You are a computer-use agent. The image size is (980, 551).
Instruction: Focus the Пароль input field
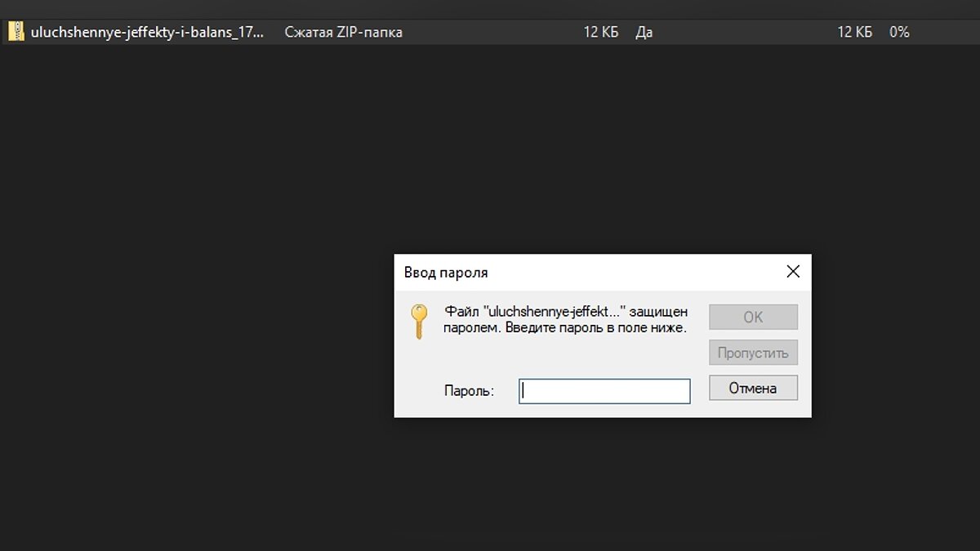604,391
